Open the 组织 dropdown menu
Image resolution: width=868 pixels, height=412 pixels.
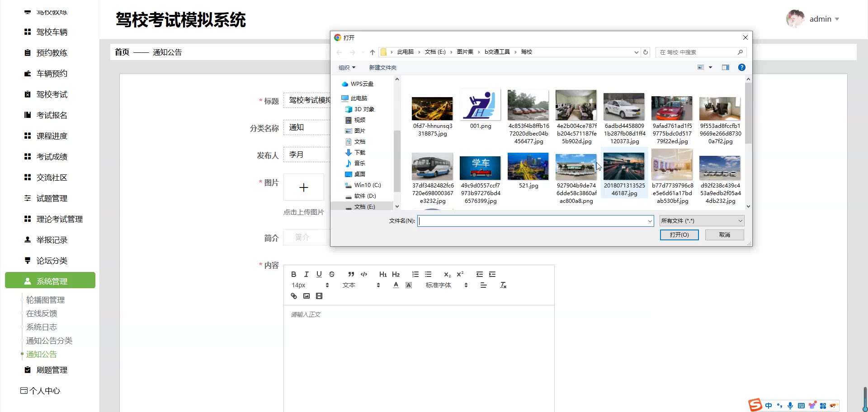coord(347,67)
